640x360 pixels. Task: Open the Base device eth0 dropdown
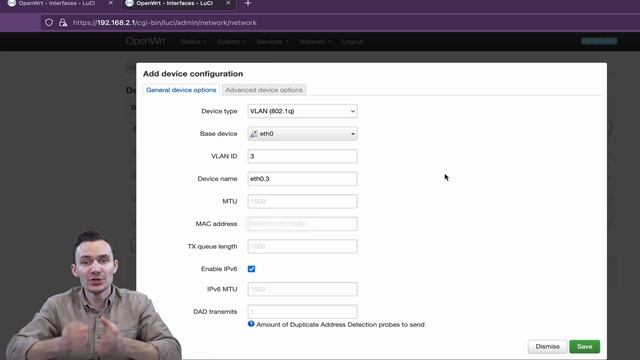click(x=302, y=133)
